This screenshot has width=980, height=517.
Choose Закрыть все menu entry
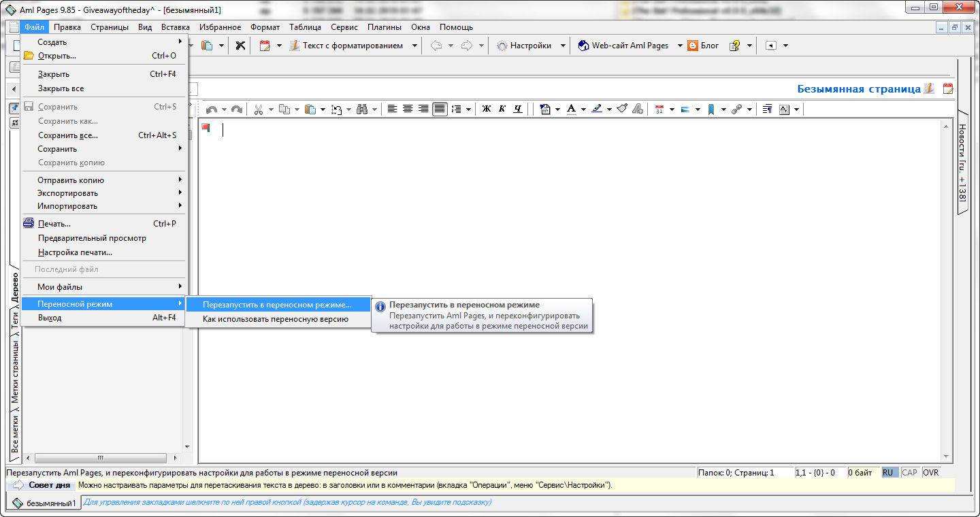pyautogui.click(x=103, y=88)
